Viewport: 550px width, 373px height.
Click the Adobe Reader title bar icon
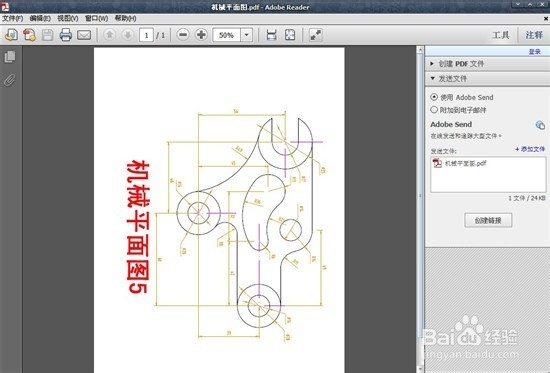pos(5,6)
